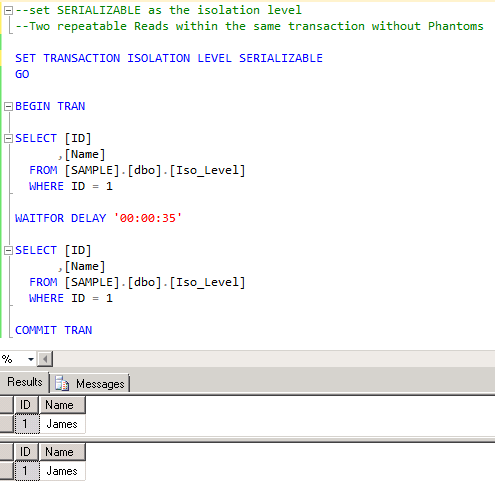Click the horizontal scrollbar left arrow

pyautogui.click(x=45, y=359)
